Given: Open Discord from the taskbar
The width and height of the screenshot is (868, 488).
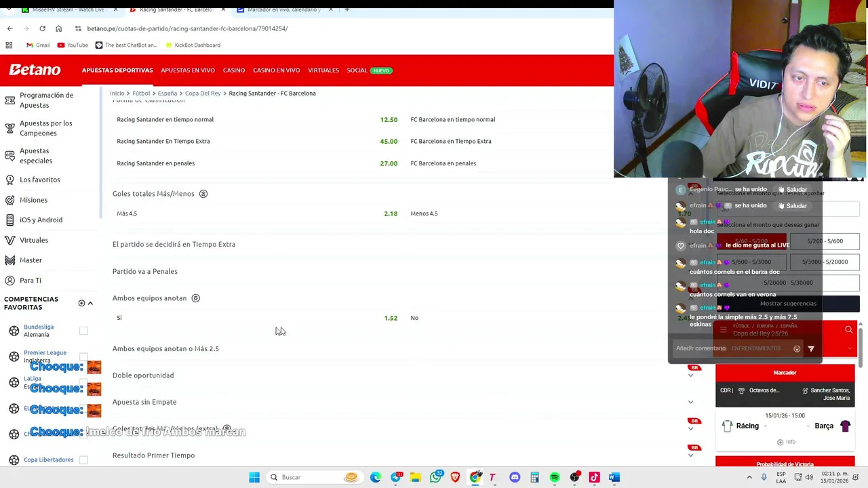Looking at the screenshot, I should pyautogui.click(x=515, y=477).
